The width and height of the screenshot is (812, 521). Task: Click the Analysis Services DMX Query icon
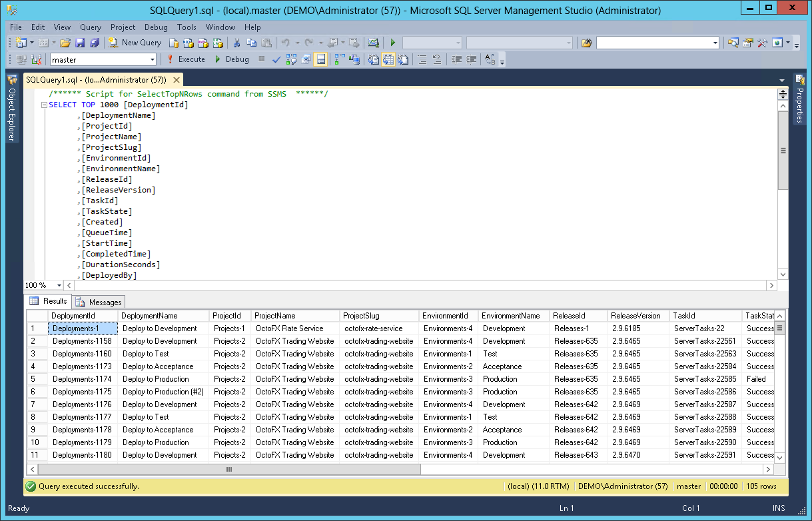tap(203, 43)
